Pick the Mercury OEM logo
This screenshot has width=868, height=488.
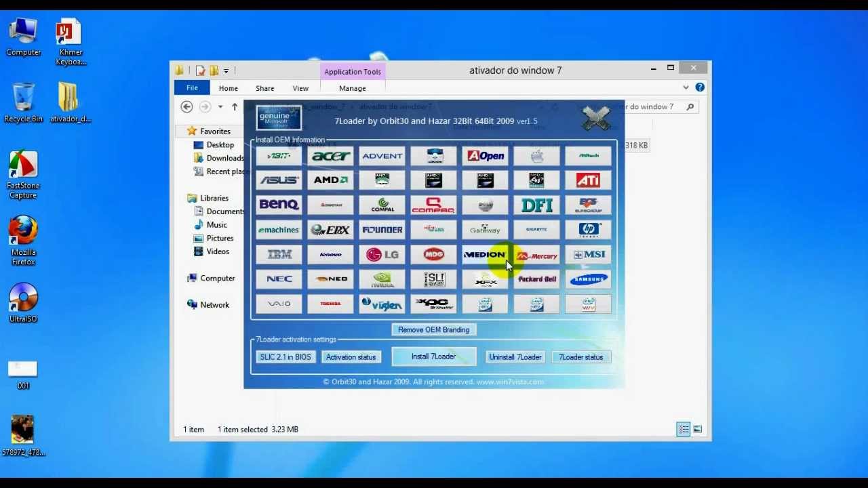click(537, 255)
